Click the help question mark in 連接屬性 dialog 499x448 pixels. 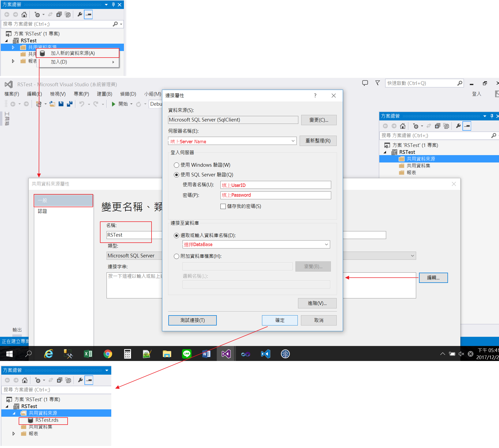tap(315, 96)
